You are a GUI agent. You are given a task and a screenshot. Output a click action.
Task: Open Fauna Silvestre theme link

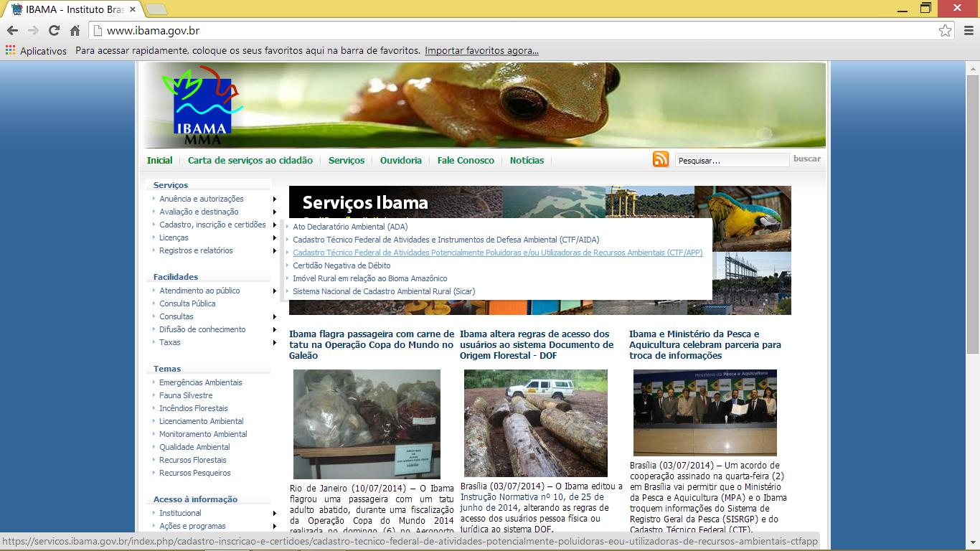tap(186, 395)
